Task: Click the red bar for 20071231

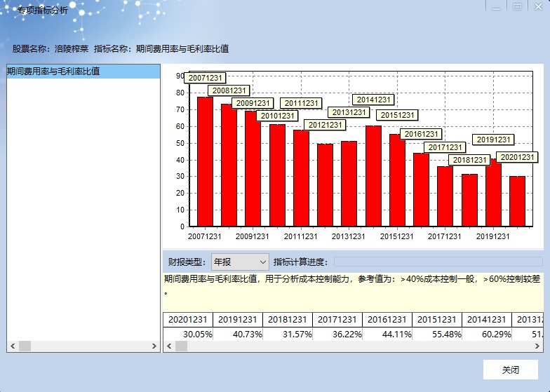Action: point(205,162)
